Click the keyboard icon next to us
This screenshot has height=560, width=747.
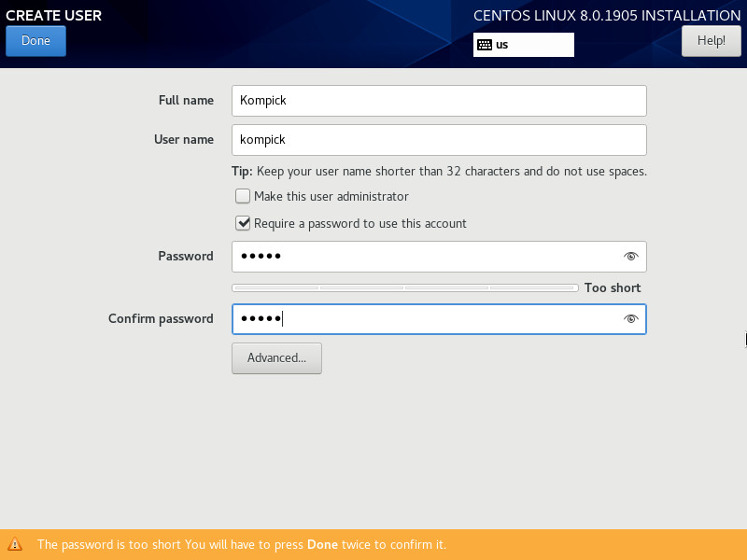[x=485, y=45]
